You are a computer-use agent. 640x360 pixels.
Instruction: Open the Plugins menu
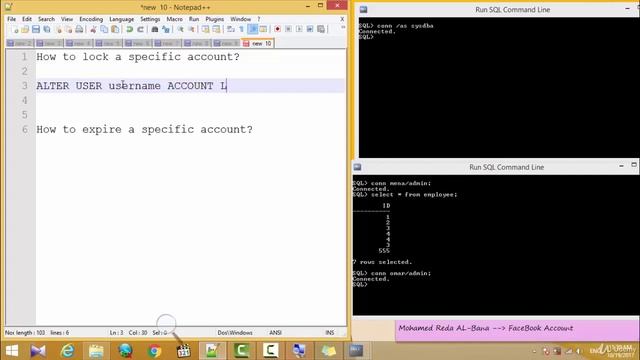215,19
